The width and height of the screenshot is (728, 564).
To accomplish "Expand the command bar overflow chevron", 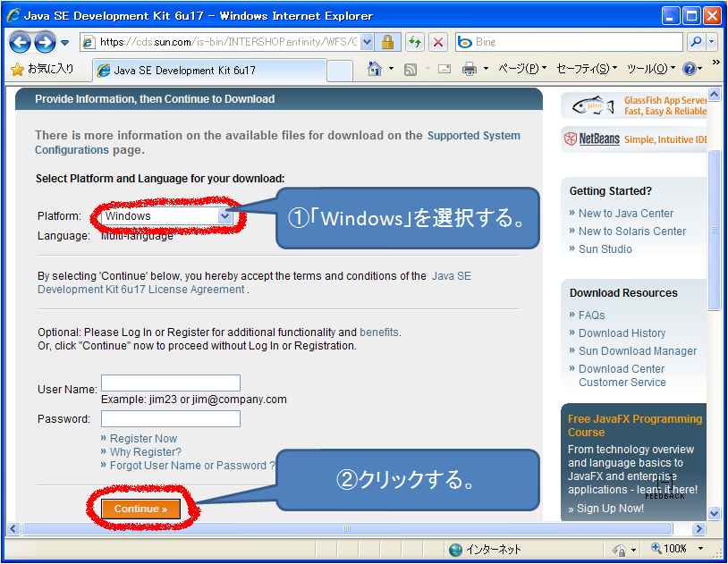I will 716,63.
